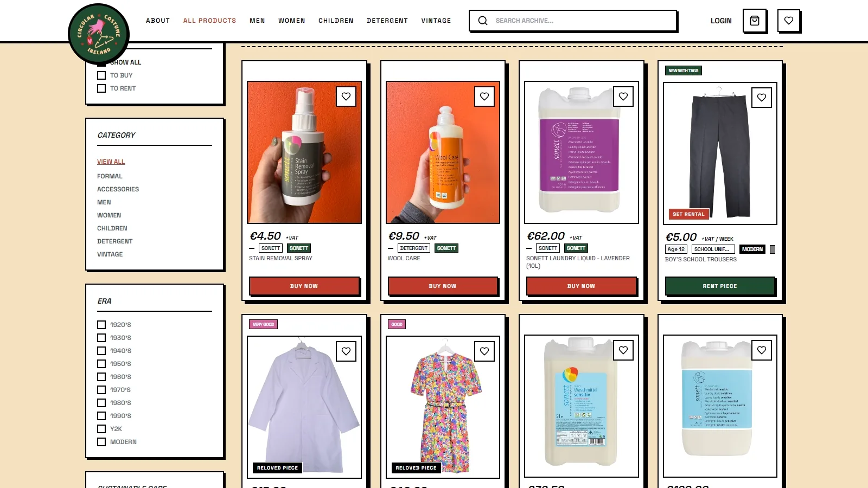This screenshot has width=868, height=488.
Task: Filter by Children category in sidebar
Action: pos(112,228)
